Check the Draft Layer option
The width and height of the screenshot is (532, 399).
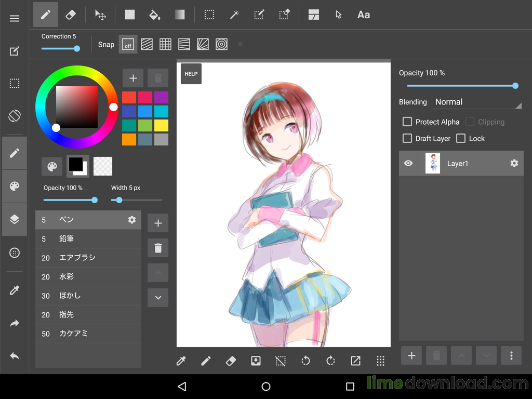(x=407, y=138)
